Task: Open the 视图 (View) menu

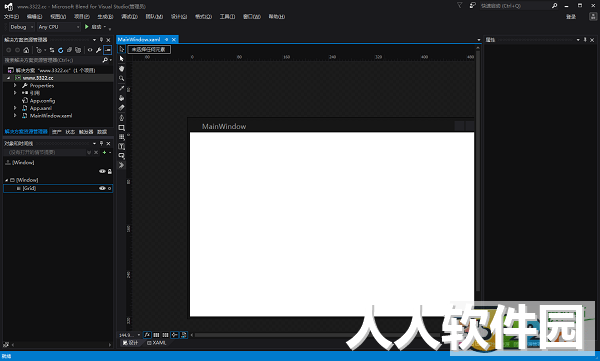Action: [x=58, y=17]
